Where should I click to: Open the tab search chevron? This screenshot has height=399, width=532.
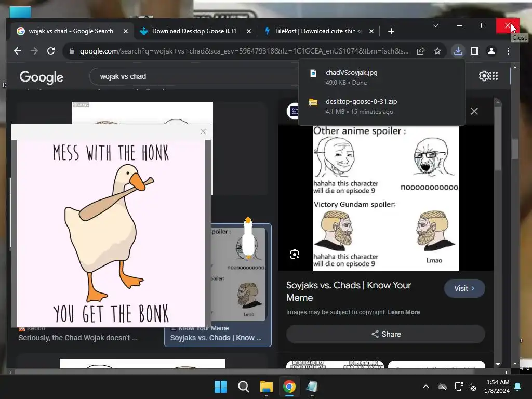(436, 25)
